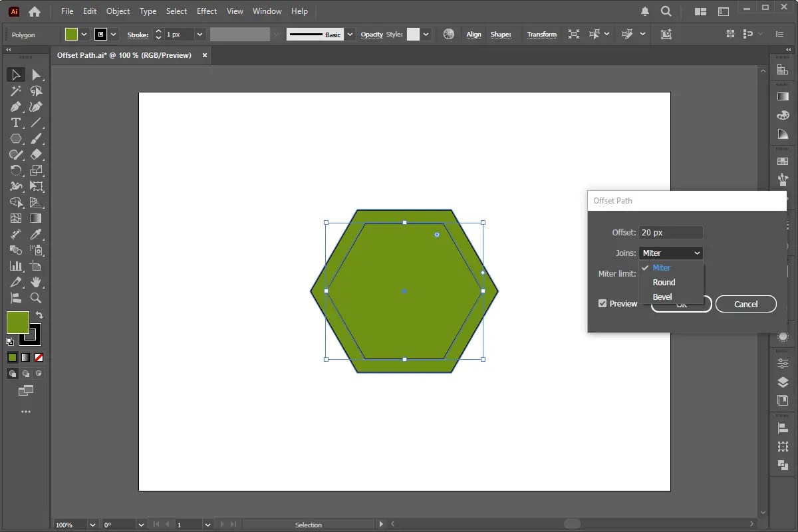The image size is (798, 532).
Task: Set paint mode to Color
Action: click(12, 357)
